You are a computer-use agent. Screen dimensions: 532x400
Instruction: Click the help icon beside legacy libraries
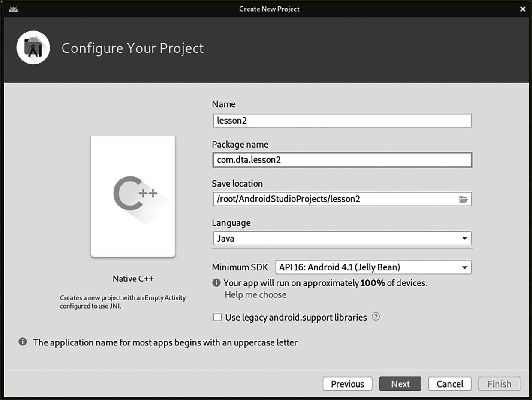tap(376, 317)
